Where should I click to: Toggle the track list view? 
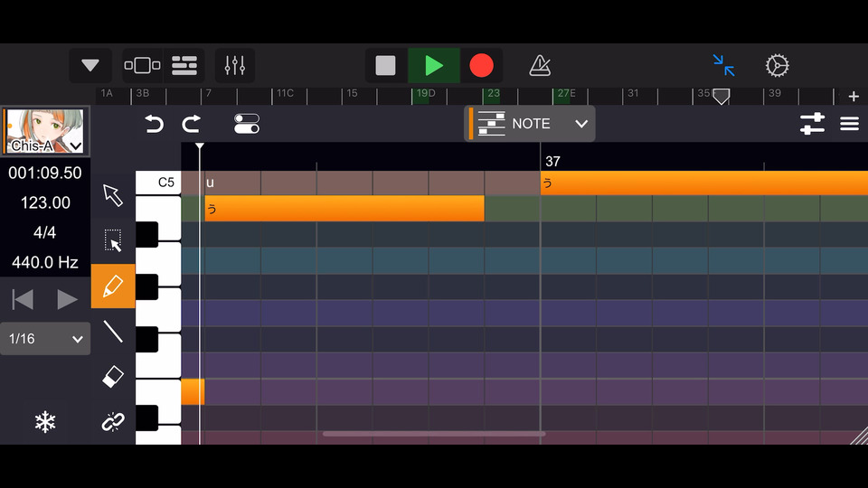click(x=184, y=66)
